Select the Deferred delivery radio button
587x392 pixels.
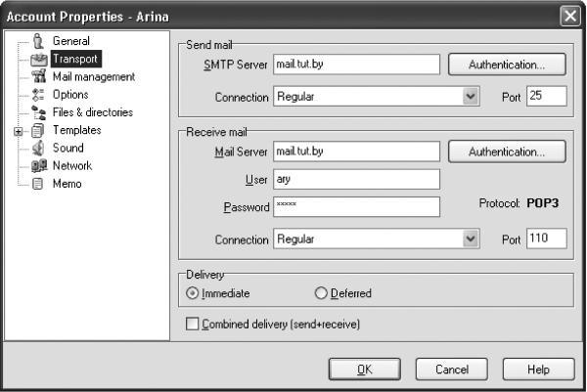[x=320, y=293]
